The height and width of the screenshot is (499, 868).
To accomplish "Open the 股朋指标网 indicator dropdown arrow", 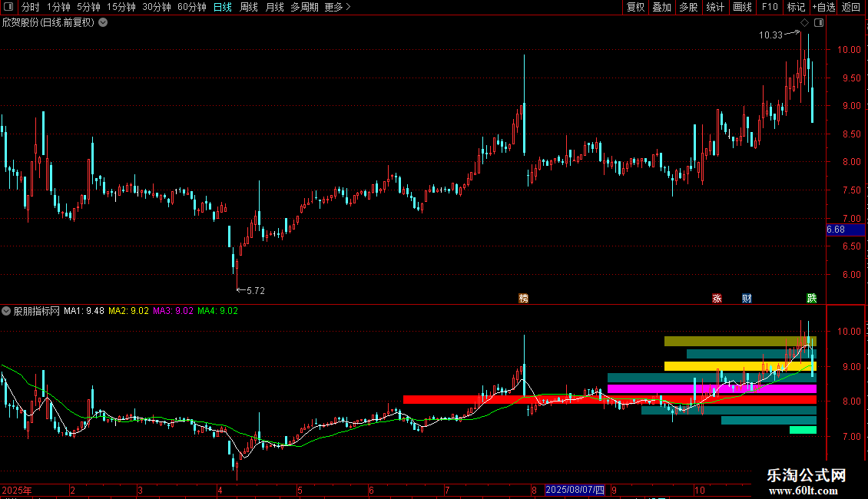I will point(6,311).
